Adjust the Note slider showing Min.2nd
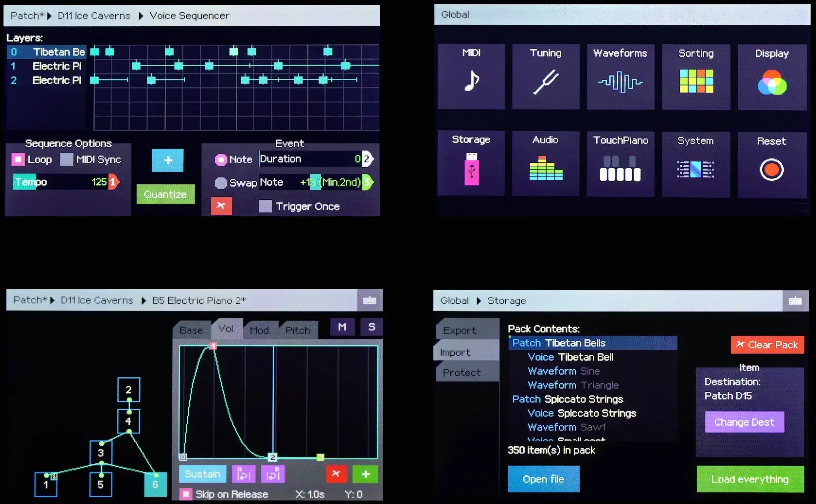Viewport: 816px width, 504px height. 316,182
